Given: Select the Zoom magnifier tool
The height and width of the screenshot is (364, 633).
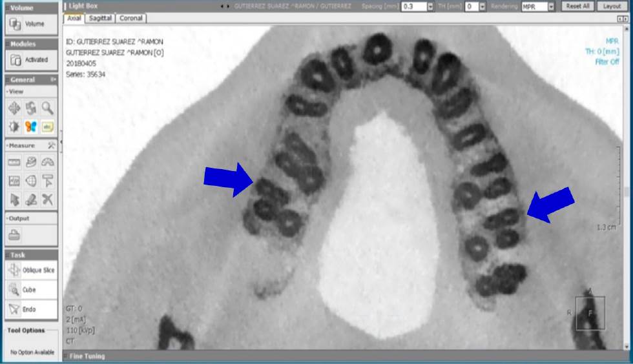Looking at the screenshot, I should point(48,108).
